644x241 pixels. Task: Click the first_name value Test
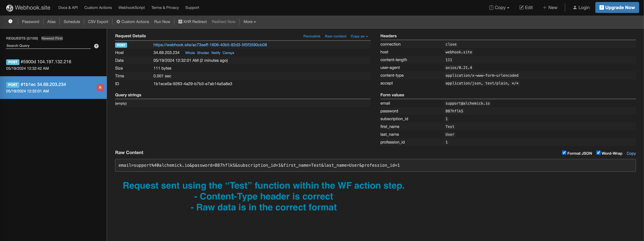tap(450, 127)
